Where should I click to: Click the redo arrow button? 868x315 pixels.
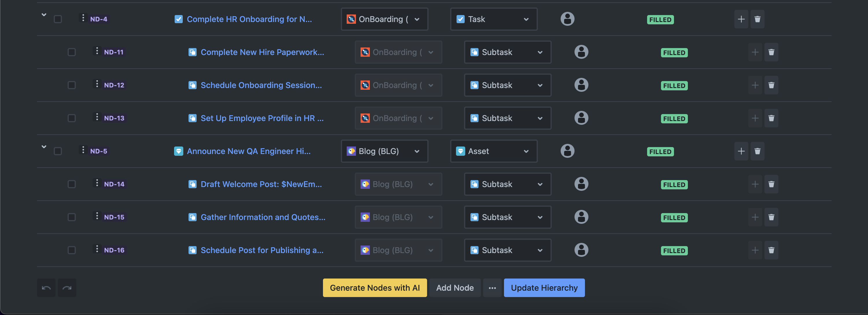[67, 288]
